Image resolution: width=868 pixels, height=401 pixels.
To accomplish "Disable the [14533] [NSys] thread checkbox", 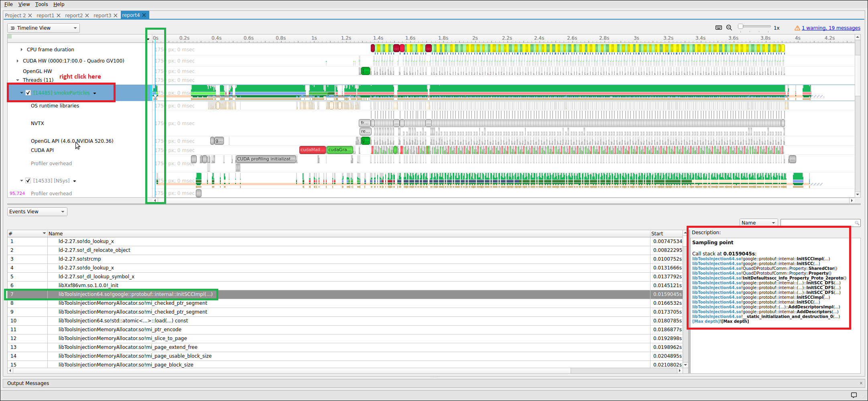I will tap(28, 180).
